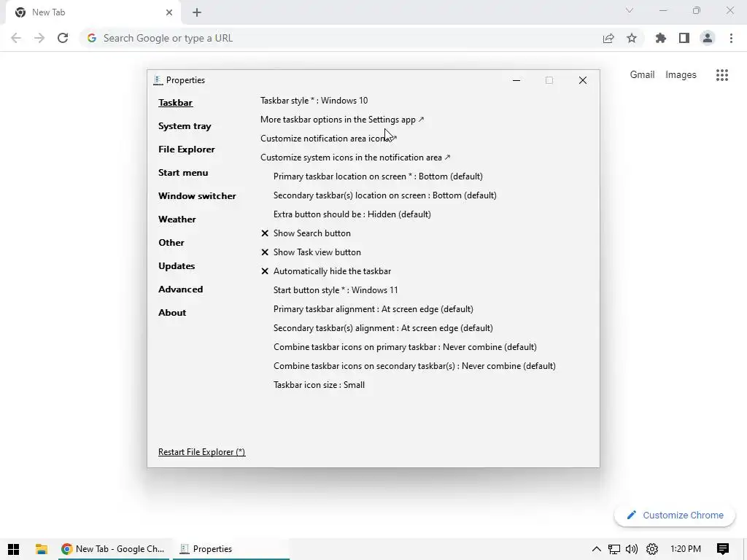Click the network icon in system tray
The width and height of the screenshot is (747, 560).
614,549
